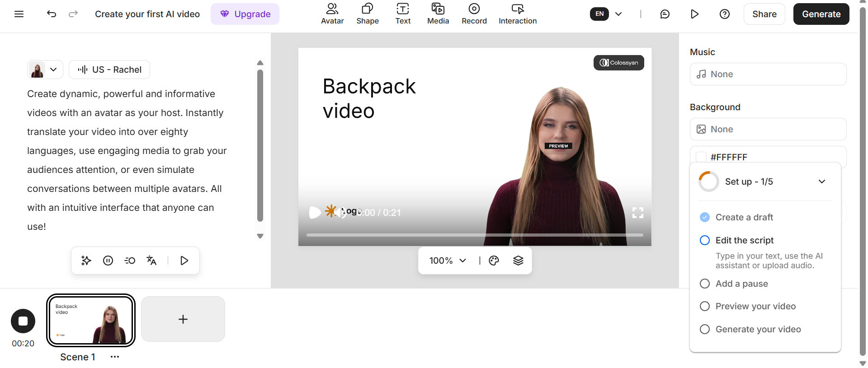Open the translate script icon

(x=151, y=261)
